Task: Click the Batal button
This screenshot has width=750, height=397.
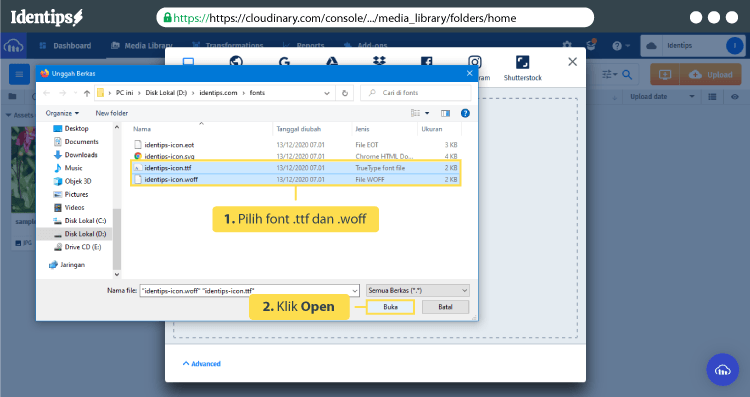Action: tap(445, 307)
